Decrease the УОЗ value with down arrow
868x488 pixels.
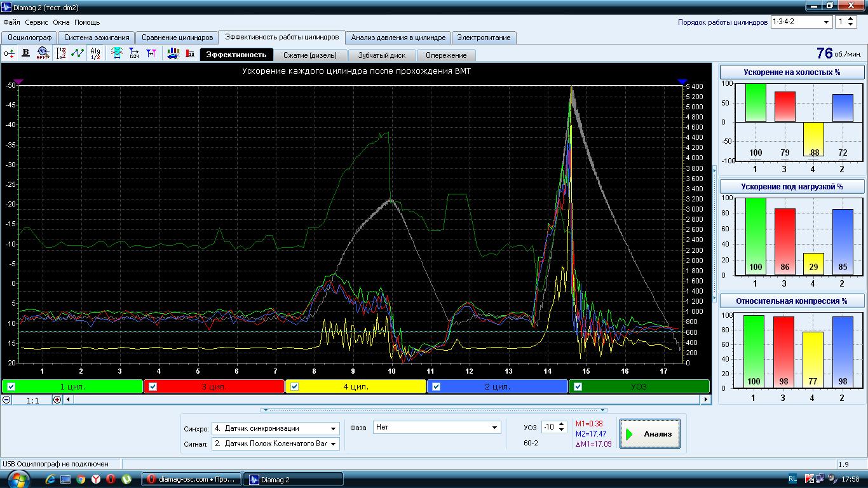pyautogui.click(x=561, y=430)
